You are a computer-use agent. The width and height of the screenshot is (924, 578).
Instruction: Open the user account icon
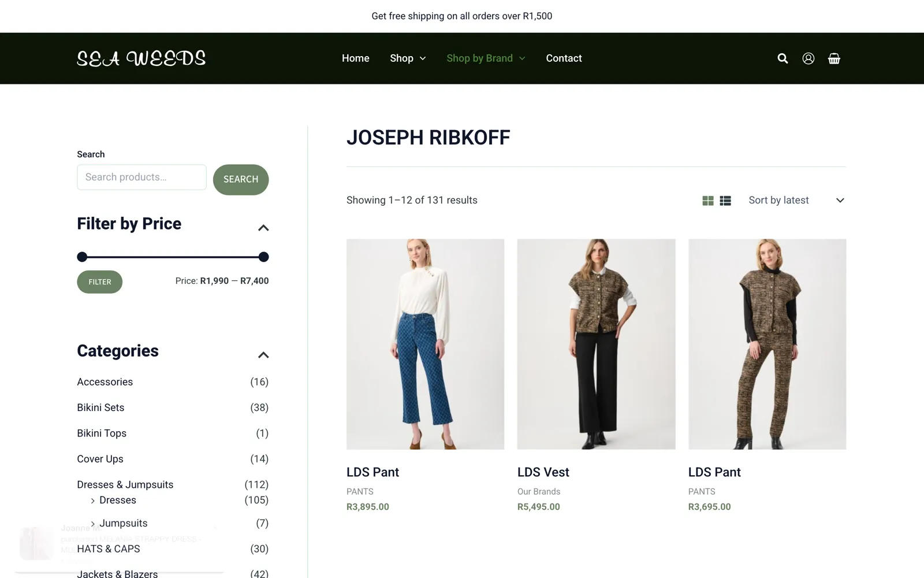point(808,58)
